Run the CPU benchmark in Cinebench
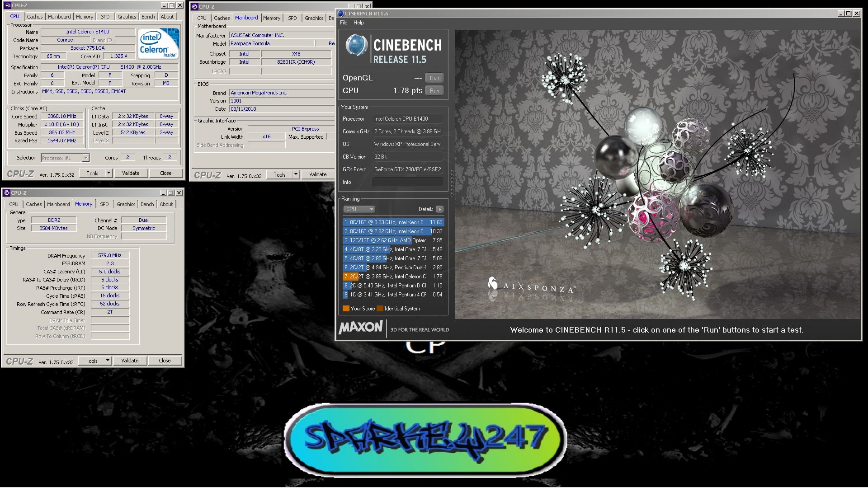 pyautogui.click(x=434, y=90)
